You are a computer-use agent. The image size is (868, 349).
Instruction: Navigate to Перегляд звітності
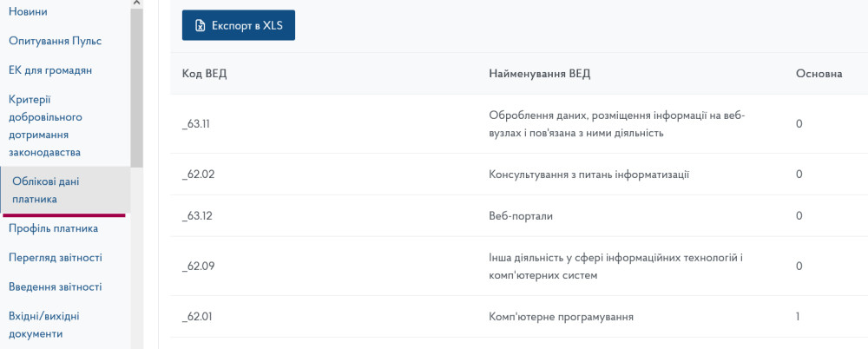click(55, 258)
